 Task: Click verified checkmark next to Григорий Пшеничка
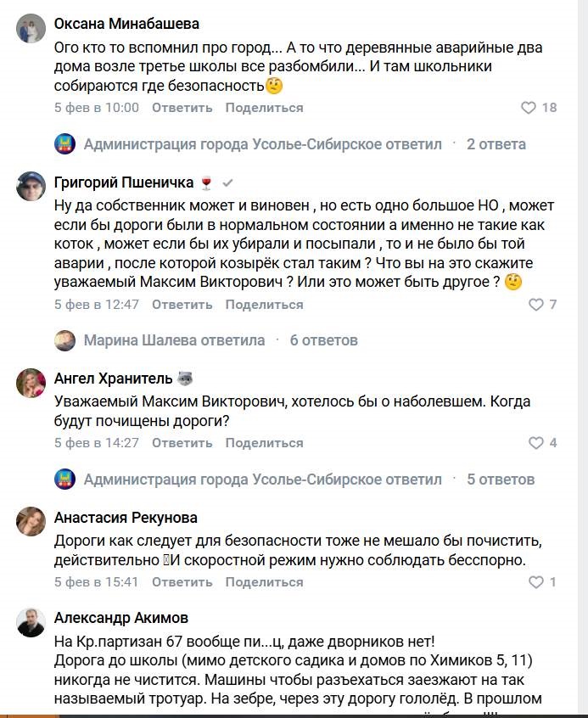coord(227,183)
